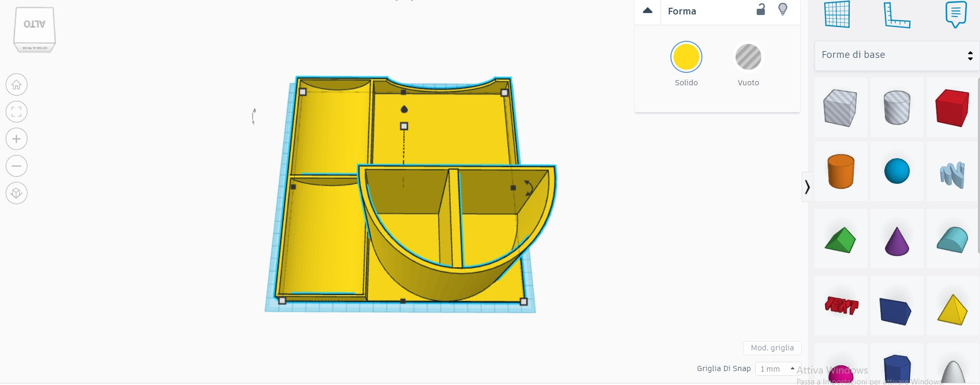
Task: Zoom in with the plus icon
Action: tap(17, 139)
